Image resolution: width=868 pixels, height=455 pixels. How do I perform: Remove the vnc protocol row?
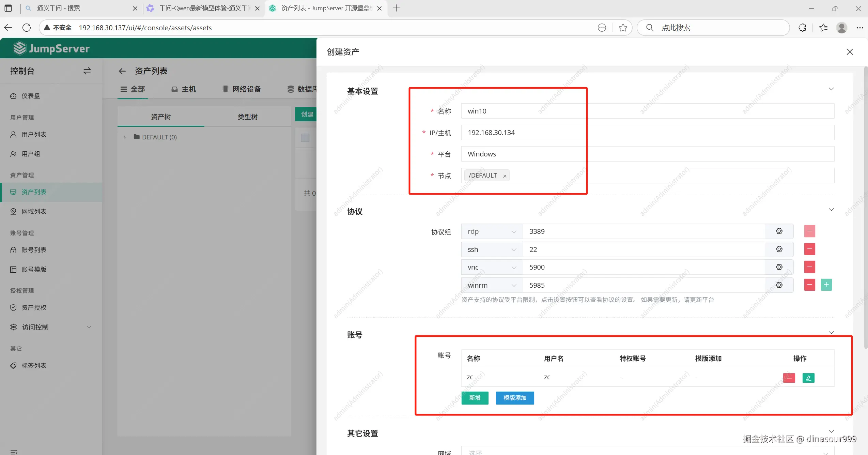click(x=809, y=267)
